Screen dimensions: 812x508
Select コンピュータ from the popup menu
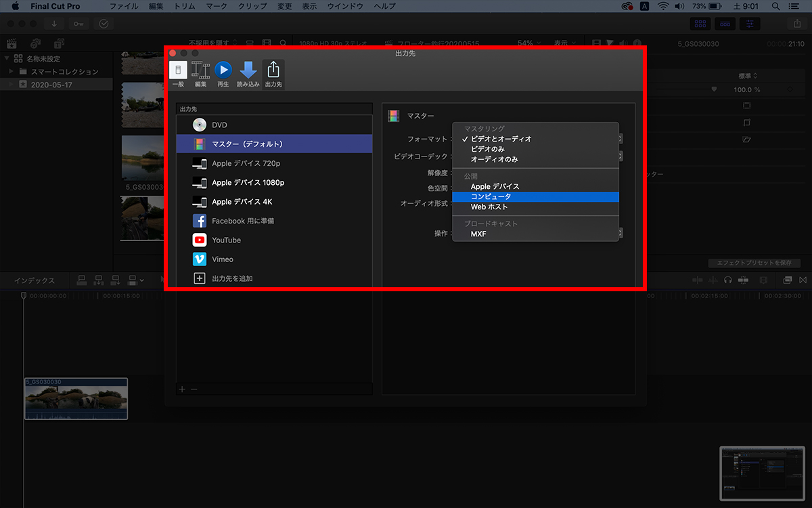point(491,196)
